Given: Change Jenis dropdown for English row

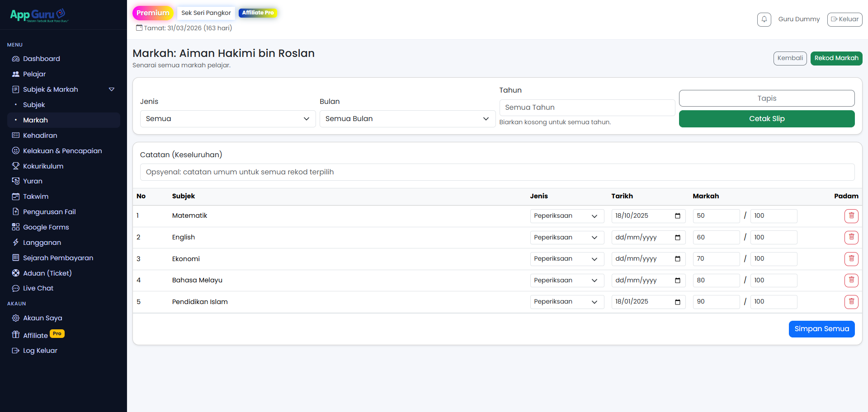Looking at the screenshot, I should coord(566,238).
